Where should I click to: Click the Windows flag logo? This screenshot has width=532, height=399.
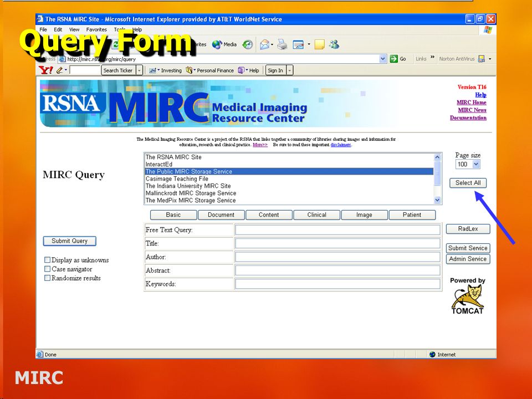pyautogui.click(x=488, y=30)
